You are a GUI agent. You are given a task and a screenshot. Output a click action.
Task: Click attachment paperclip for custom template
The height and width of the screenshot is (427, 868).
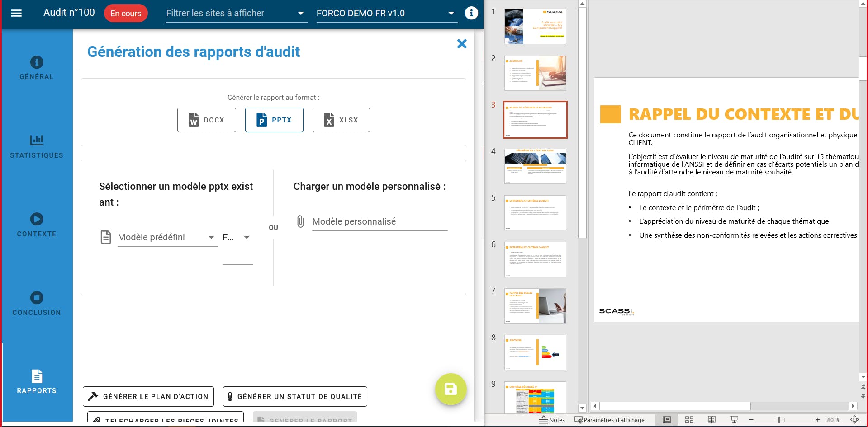click(x=300, y=221)
